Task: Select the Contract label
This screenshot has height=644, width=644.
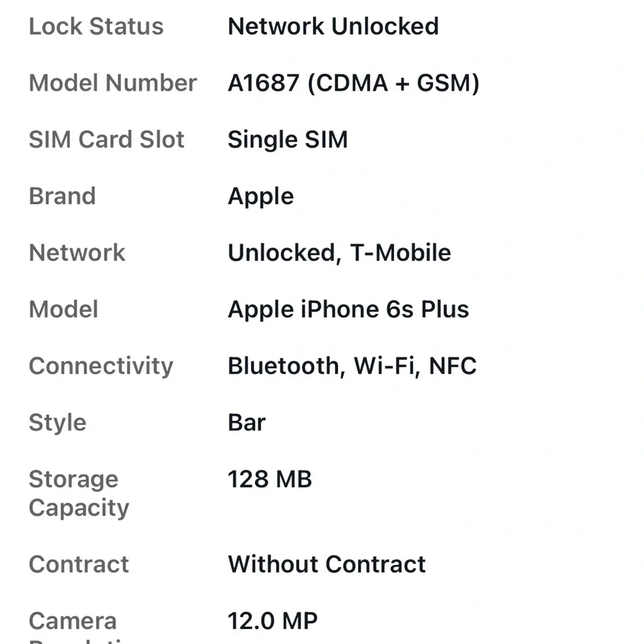Action: (79, 564)
